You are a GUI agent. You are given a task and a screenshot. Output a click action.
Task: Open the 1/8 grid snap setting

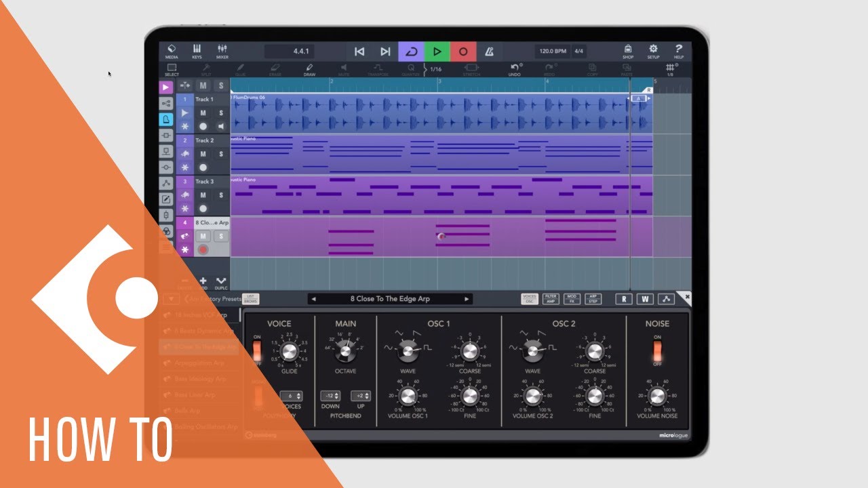(x=670, y=69)
